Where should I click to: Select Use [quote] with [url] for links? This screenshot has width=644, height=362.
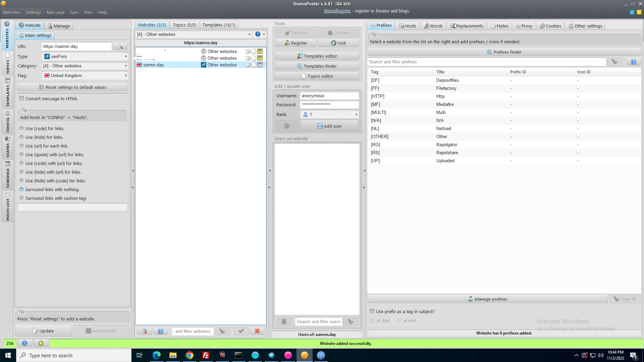[x=21, y=155]
